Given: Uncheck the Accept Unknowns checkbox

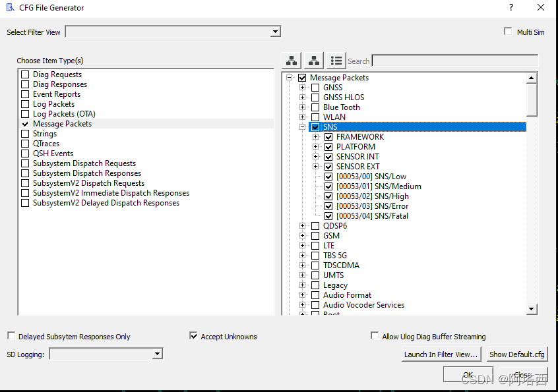Looking at the screenshot, I should (x=193, y=336).
